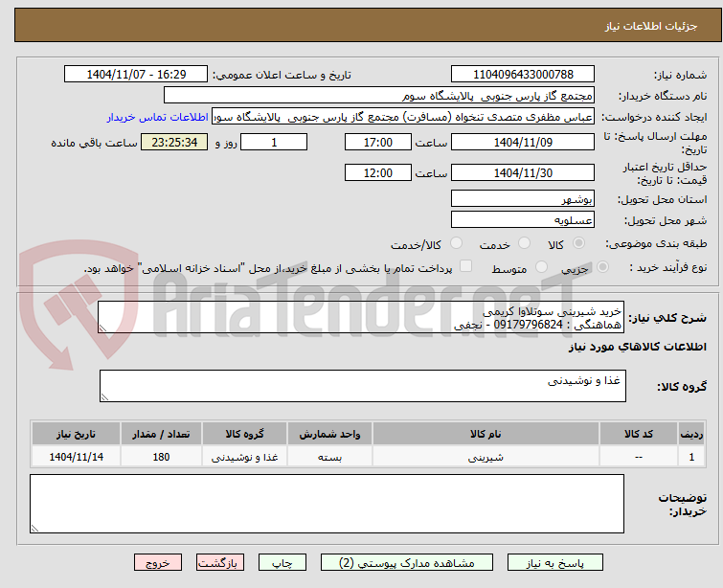Select the کالا/خدمت radio button

tap(456, 243)
